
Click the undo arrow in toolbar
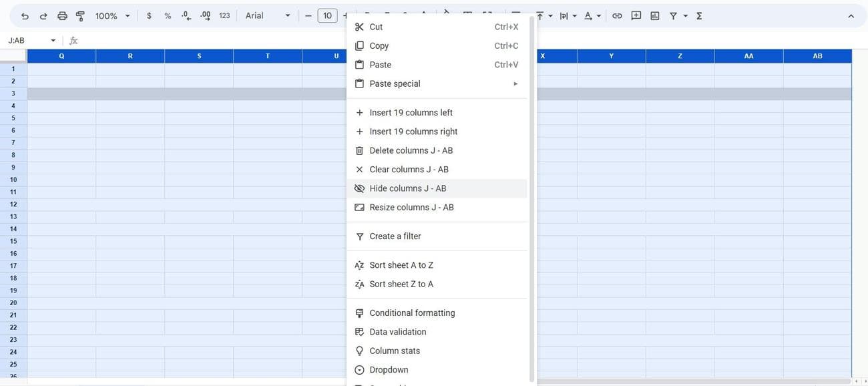25,16
